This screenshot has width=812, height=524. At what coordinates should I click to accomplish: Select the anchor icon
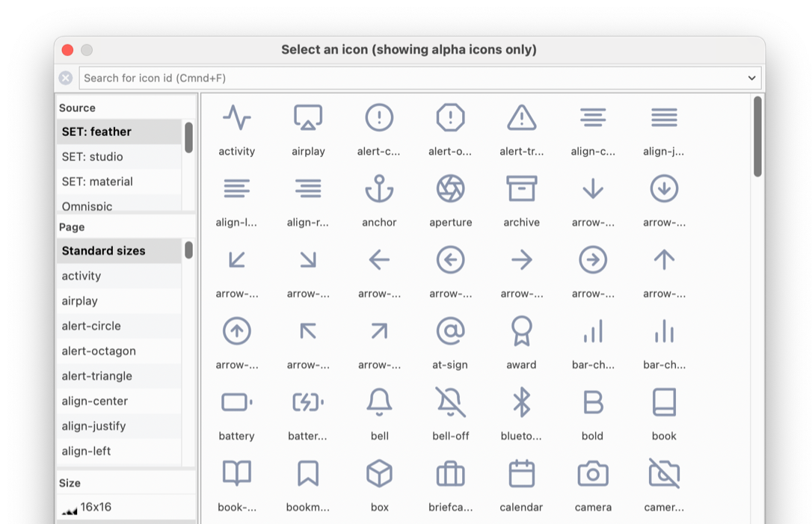(379, 189)
